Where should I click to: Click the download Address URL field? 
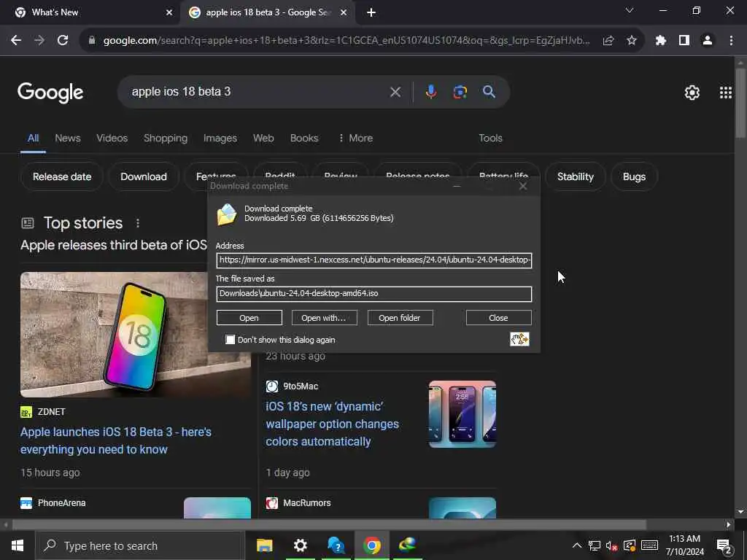pyautogui.click(x=374, y=260)
